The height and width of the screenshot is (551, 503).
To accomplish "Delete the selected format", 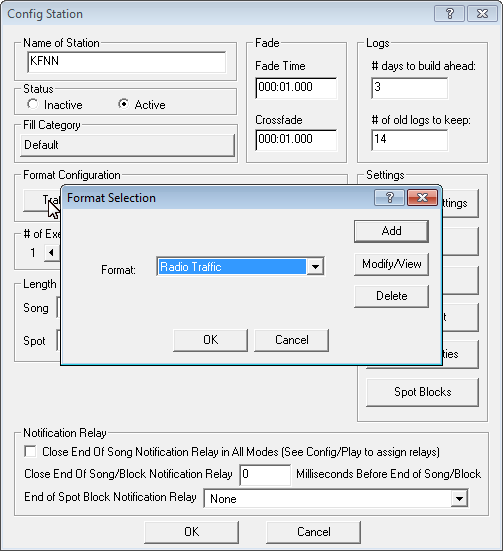I will point(391,296).
